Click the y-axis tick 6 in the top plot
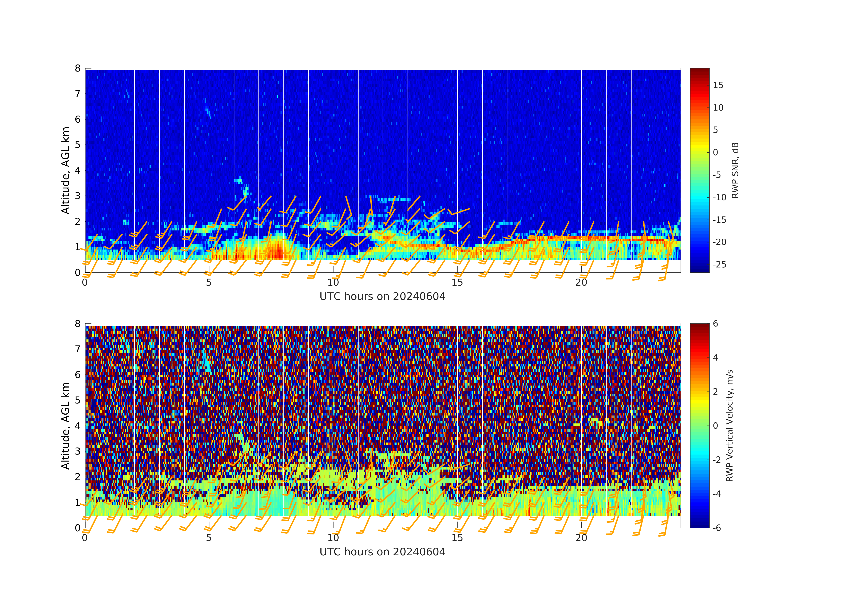This screenshot has width=868, height=596. tap(78, 119)
